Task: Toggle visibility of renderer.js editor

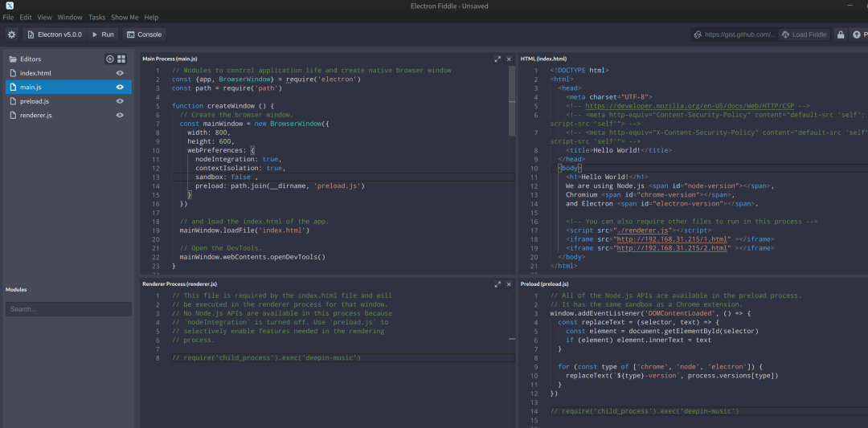Action: pos(120,115)
